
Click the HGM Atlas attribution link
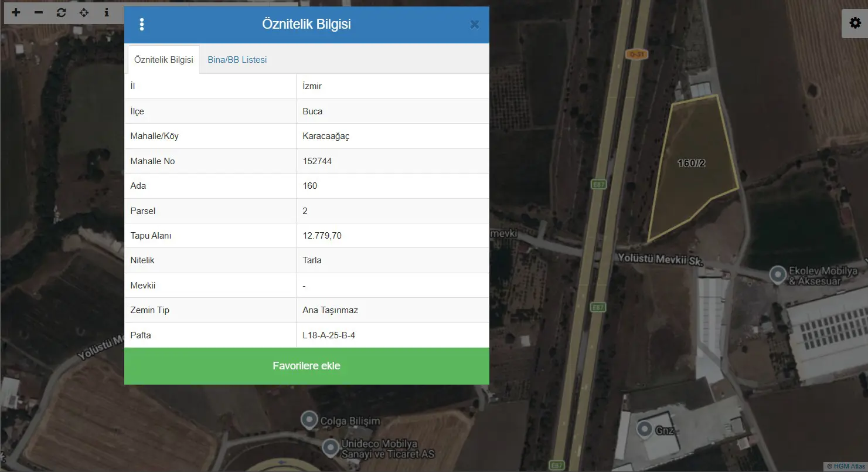pos(849,467)
